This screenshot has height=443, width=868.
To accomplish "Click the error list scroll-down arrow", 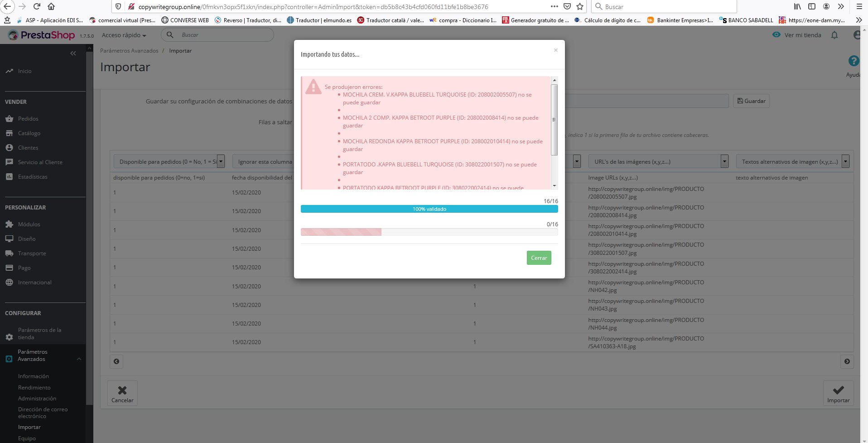I will point(555,186).
